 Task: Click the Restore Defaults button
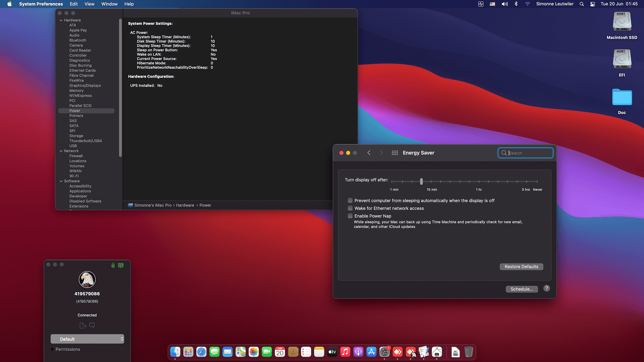coord(521,266)
